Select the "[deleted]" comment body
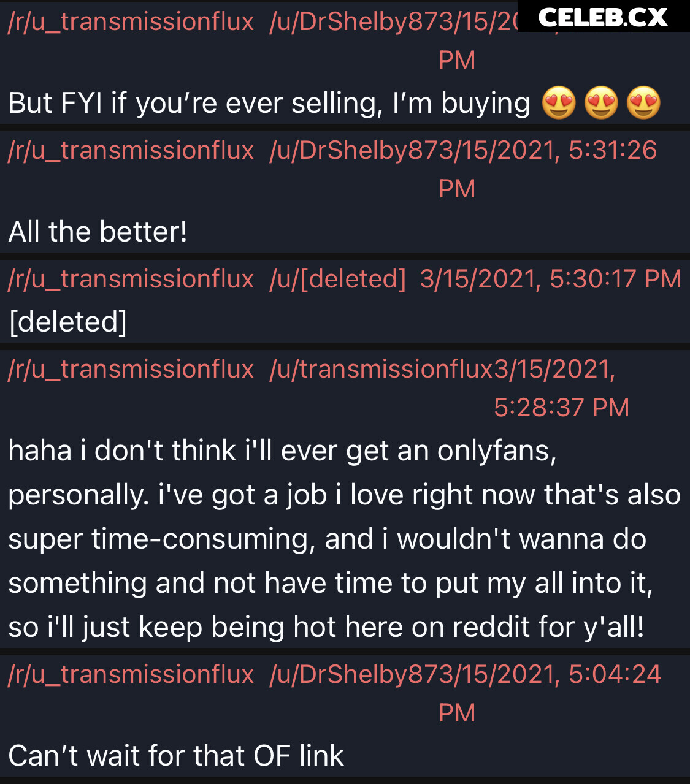 tap(68, 322)
